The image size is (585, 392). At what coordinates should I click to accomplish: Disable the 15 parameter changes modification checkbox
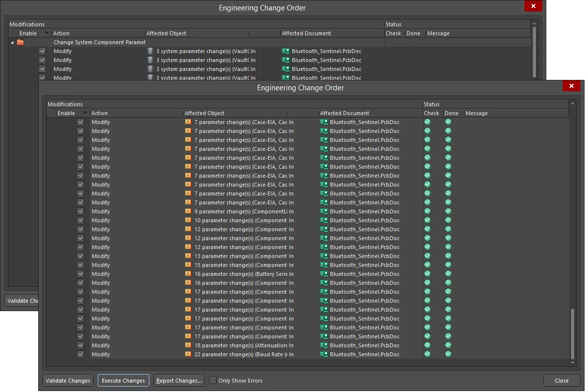coord(80,265)
